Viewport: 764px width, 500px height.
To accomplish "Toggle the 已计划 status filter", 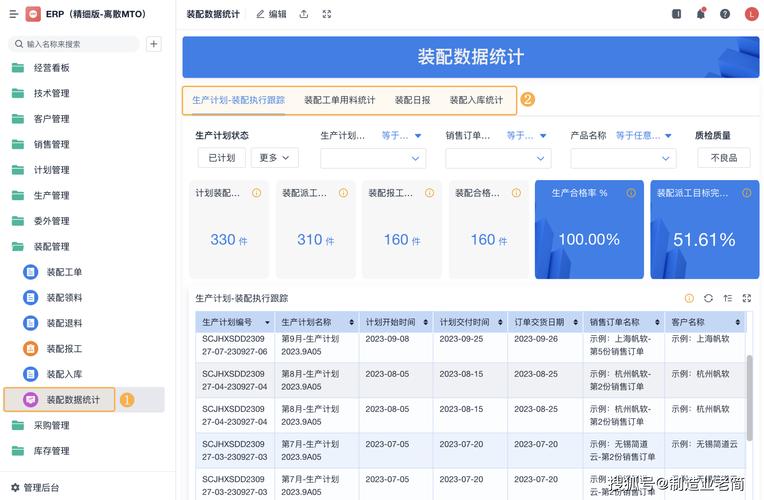I will (221, 158).
